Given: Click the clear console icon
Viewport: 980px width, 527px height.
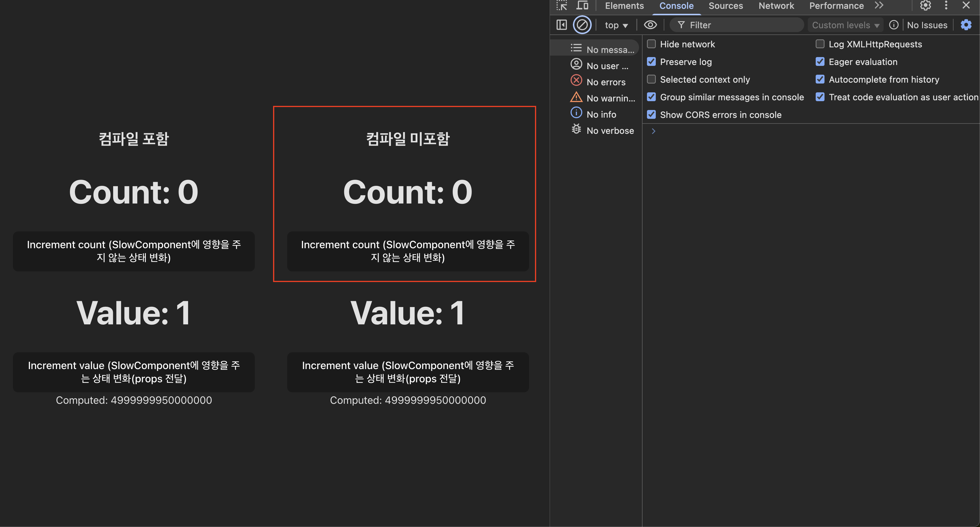Looking at the screenshot, I should tap(582, 25).
